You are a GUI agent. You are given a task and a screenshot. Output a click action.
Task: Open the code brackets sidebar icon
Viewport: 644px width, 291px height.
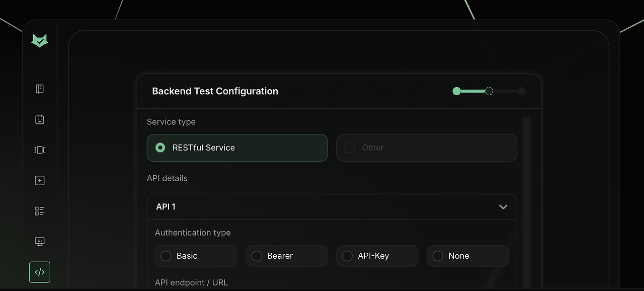click(x=40, y=272)
